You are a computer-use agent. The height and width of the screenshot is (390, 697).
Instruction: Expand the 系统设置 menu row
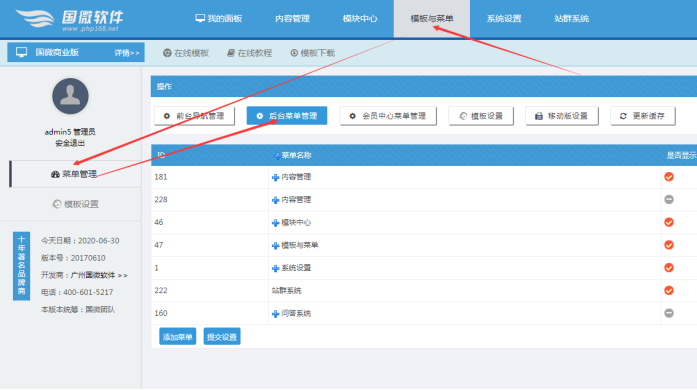pos(275,268)
